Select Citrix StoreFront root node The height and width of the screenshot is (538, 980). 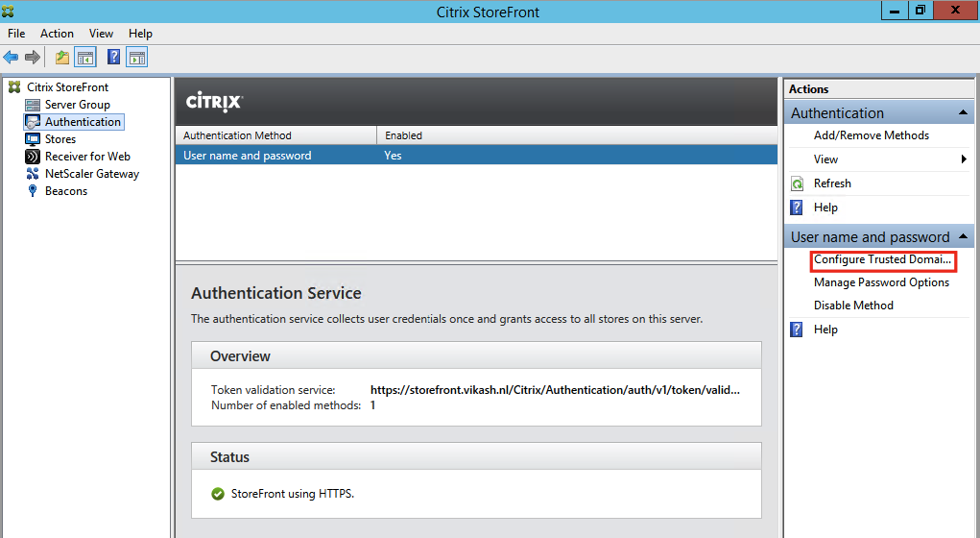point(67,87)
